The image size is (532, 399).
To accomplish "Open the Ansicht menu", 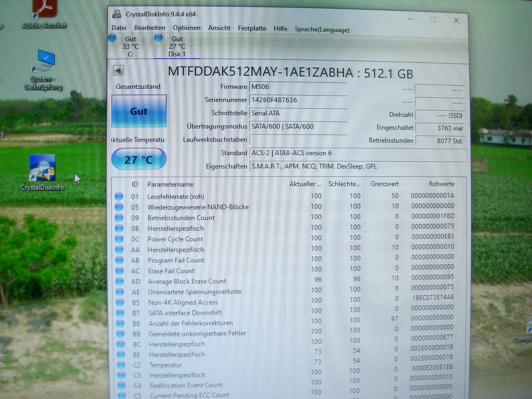I will click(219, 28).
